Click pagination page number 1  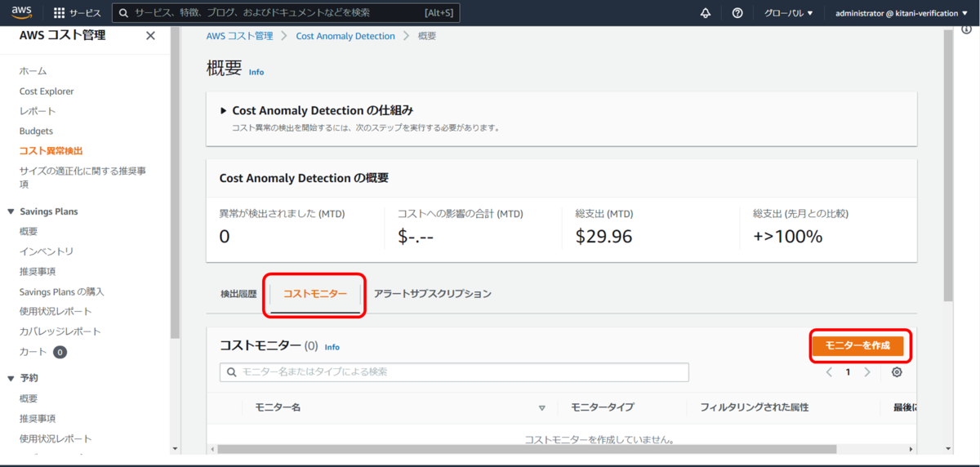click(x=848, y=372)
